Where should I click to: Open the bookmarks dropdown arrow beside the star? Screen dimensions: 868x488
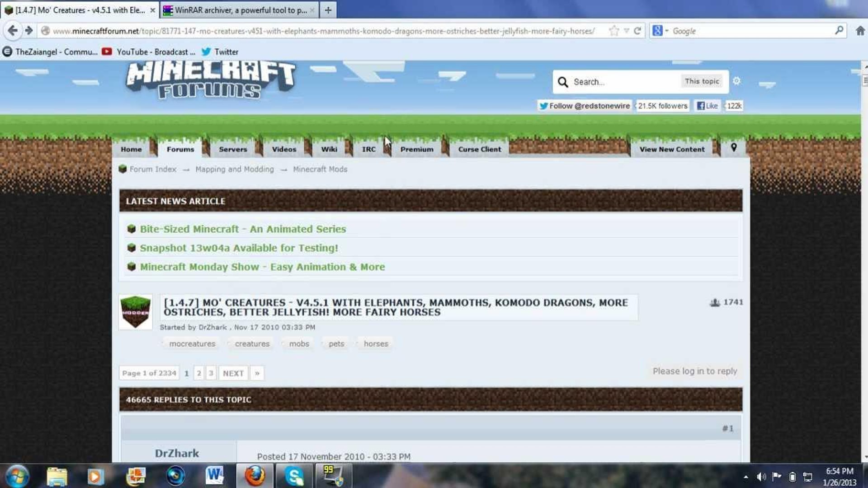(x=627, y=31)
